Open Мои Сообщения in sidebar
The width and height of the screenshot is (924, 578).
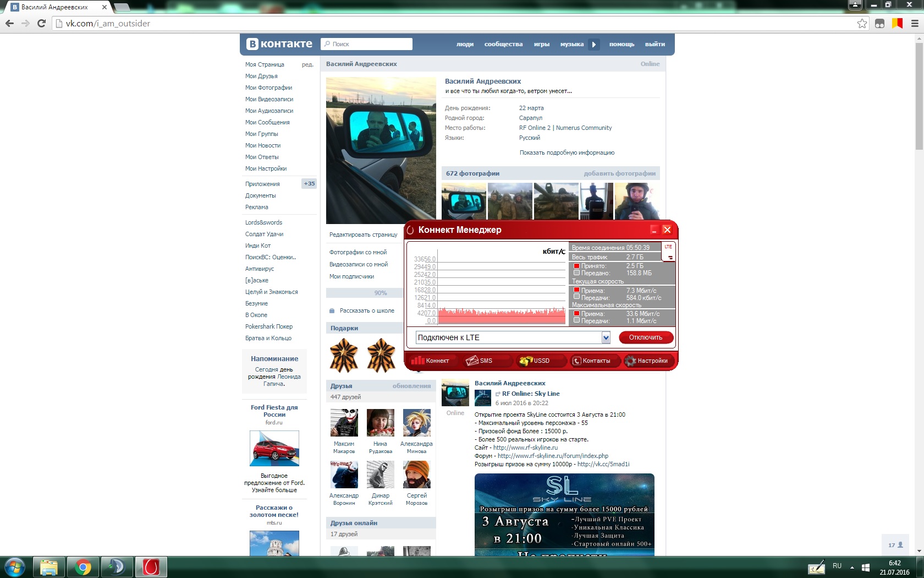click(267, 122)
